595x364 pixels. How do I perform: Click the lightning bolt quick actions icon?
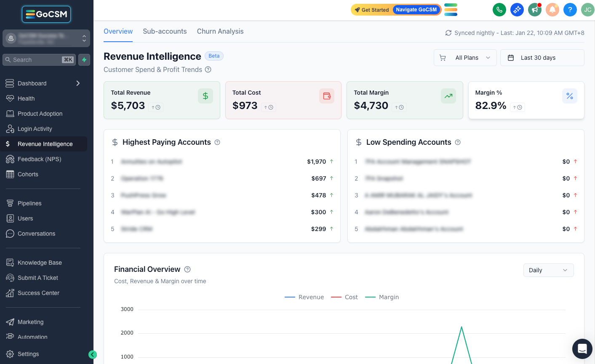pyautogui.click(x=84, y=60)
